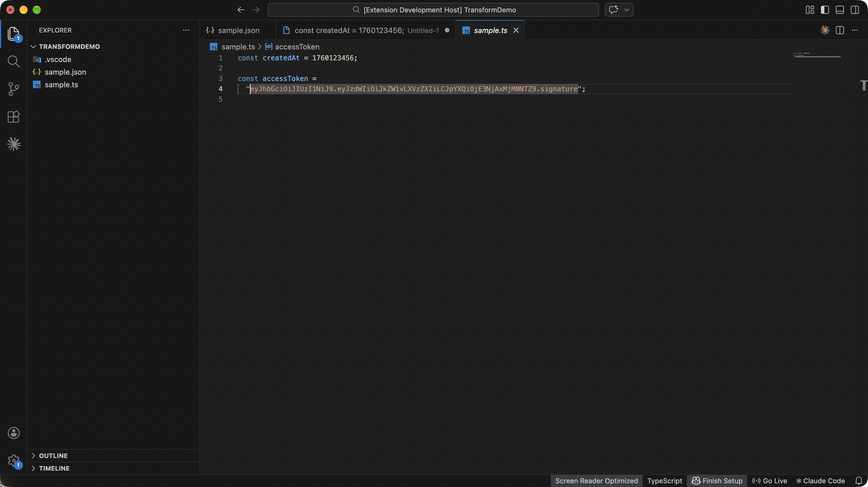Click the createdAt number 1760123456

click(x=333, y=58)
